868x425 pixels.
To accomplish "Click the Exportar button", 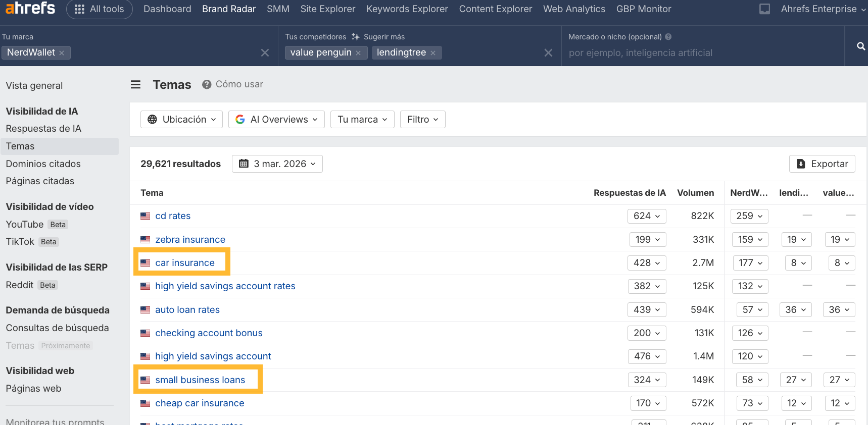I will click(x=822, y=164).
